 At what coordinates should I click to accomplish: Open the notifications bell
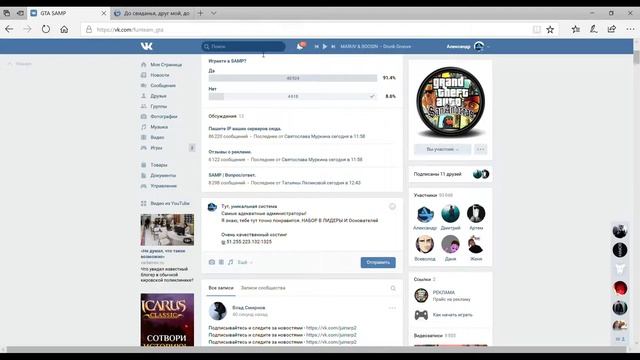[300, 47]
